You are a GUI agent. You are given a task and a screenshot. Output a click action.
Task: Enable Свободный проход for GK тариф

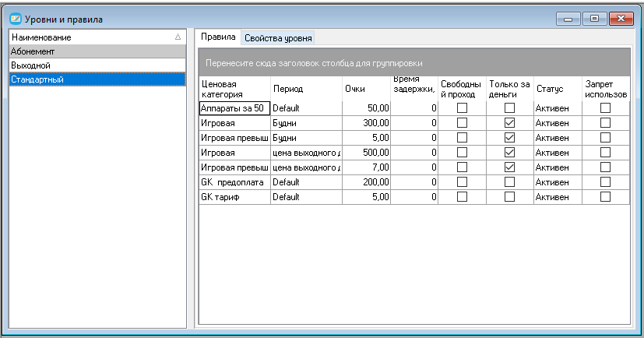(462, 197)
